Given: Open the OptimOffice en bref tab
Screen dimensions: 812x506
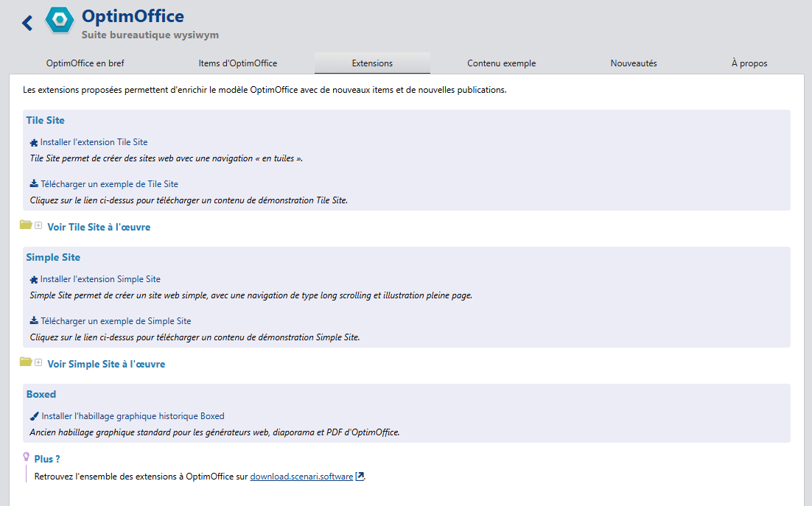Looking at the screenshot, I should pos(85,63).
